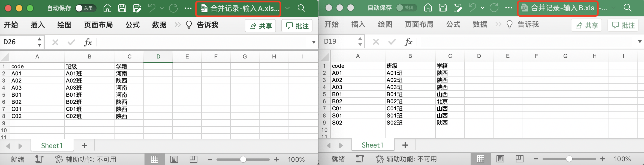Select Page Break Preview in right window

pyautogui.click(x=519, y=159)
